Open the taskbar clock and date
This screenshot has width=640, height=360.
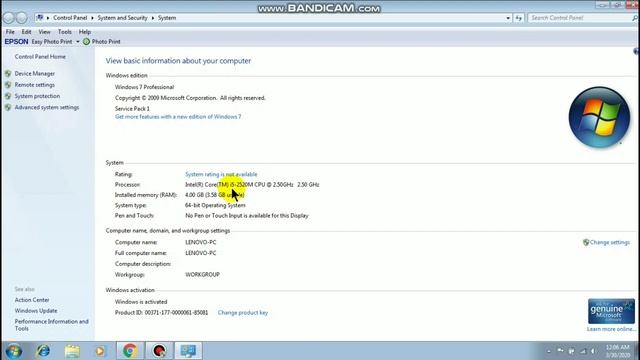[618, 351]
